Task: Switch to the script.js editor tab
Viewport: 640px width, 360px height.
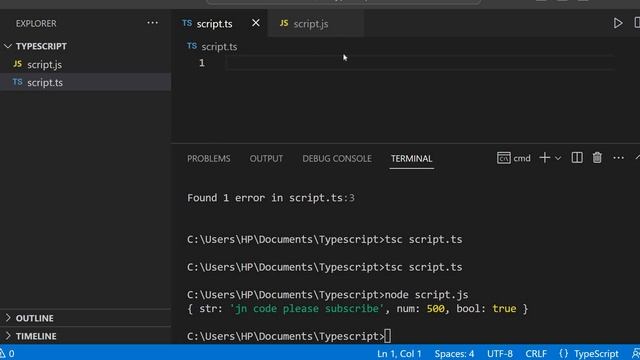Action: click(311, 24)
